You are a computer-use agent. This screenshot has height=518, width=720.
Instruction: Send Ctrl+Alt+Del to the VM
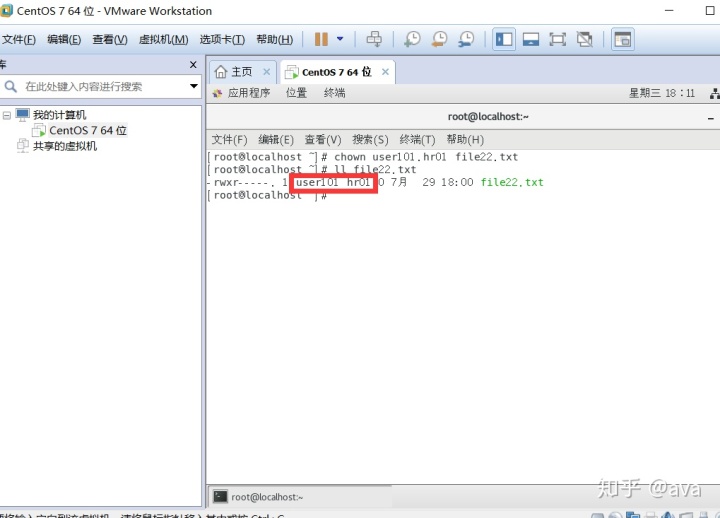[374, 39]
